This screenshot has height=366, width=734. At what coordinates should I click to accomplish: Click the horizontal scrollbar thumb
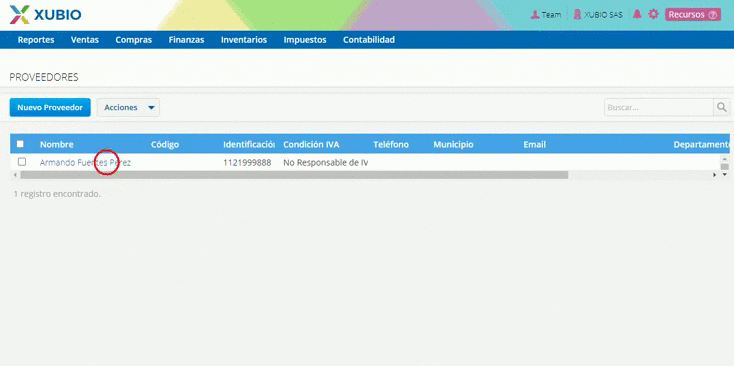(294, 175)
